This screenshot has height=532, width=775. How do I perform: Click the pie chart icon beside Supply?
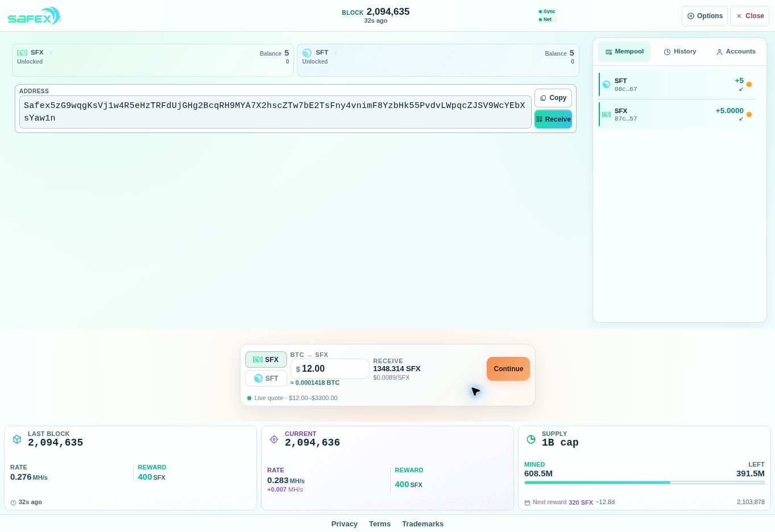click(531, 439)
